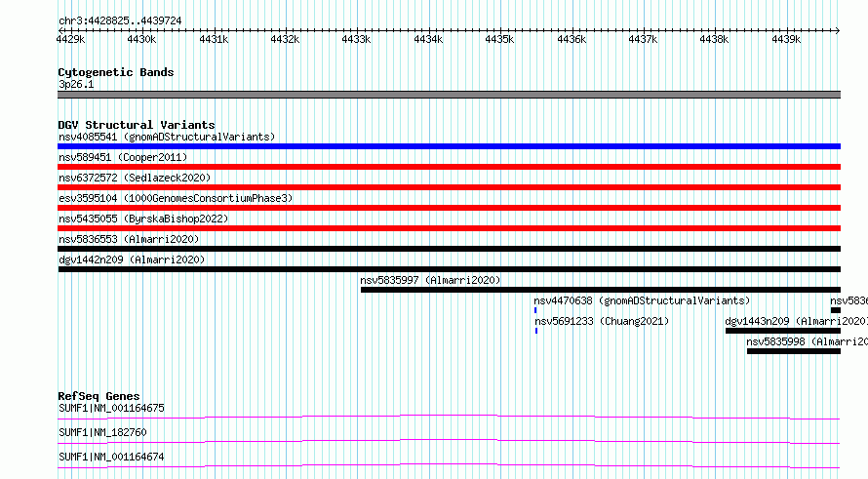The height and width of the screenshot is (479, 868).
Task: Click the 4437k ruler tick label
Action: (644, 39)
